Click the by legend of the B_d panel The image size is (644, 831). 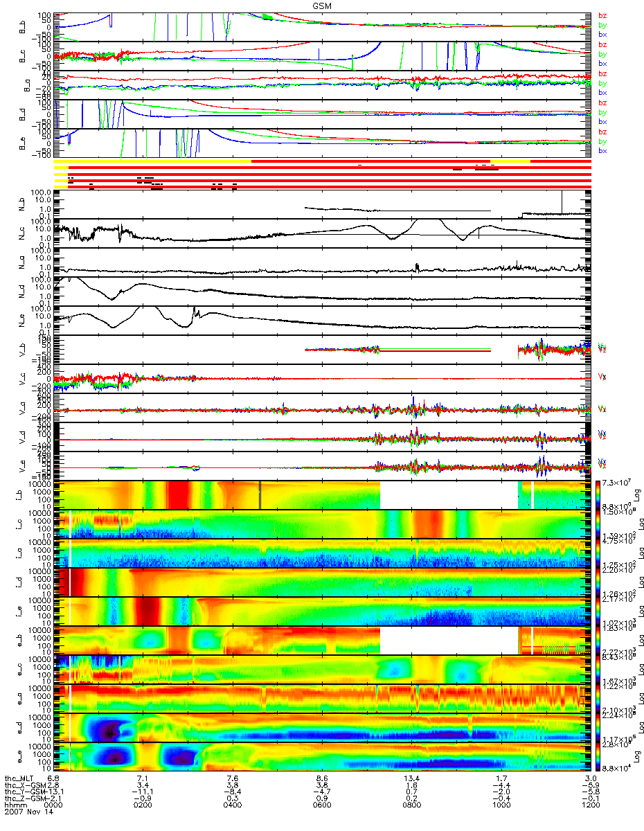pos(602,112)
